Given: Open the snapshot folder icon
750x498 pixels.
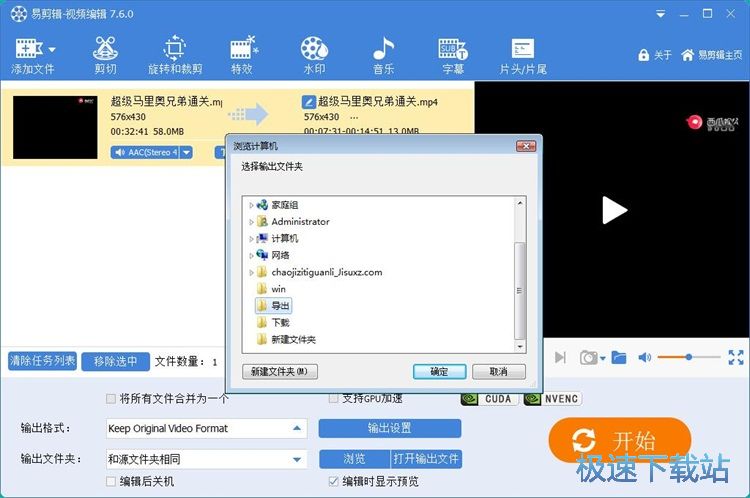Looking at the screenshot, I should pyautogui.click(x=619, y=357).
